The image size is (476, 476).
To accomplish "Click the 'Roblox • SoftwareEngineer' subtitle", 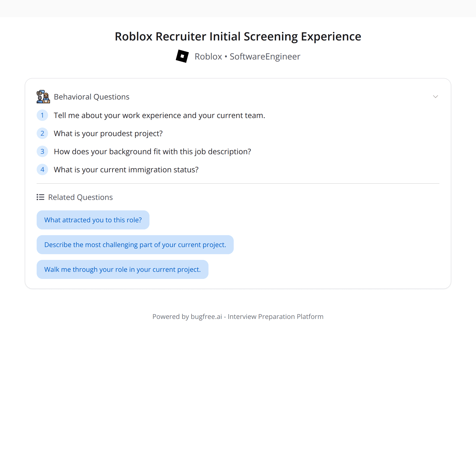I will click(247, 56).
